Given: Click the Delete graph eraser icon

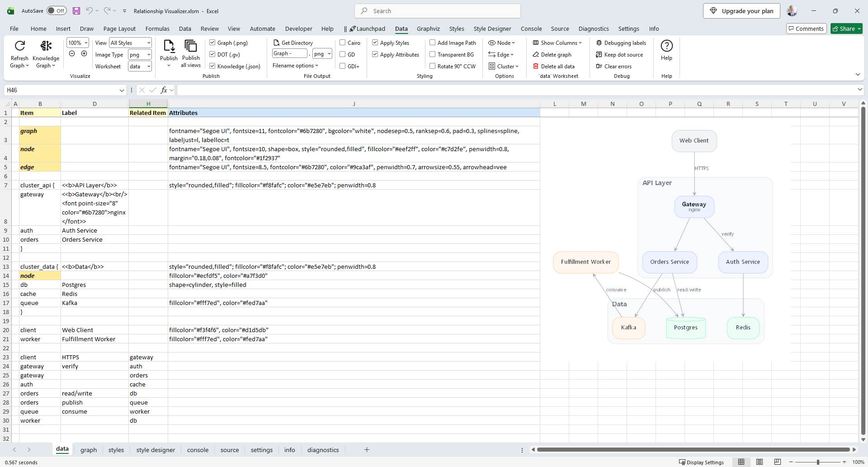Looking at the screenshot, I should pyautogui.click(x=536, y=54).
